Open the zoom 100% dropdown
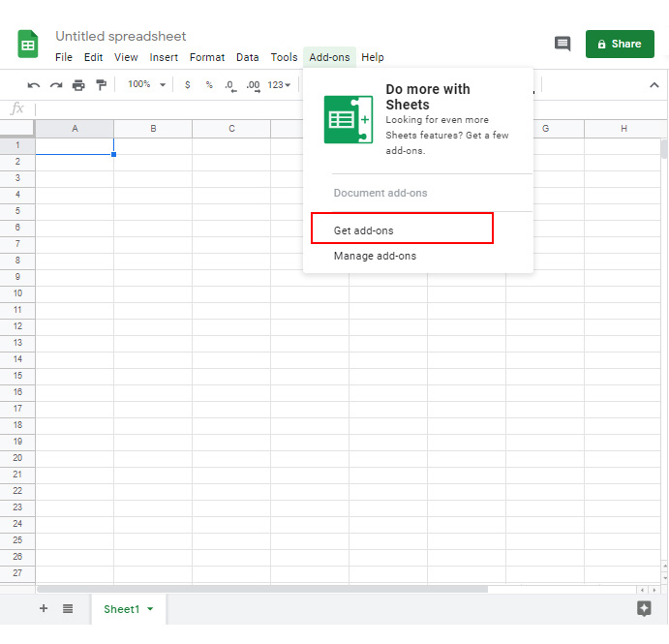Image resolution: width=669 pixels, height=644 pixels. click(146, 84)
